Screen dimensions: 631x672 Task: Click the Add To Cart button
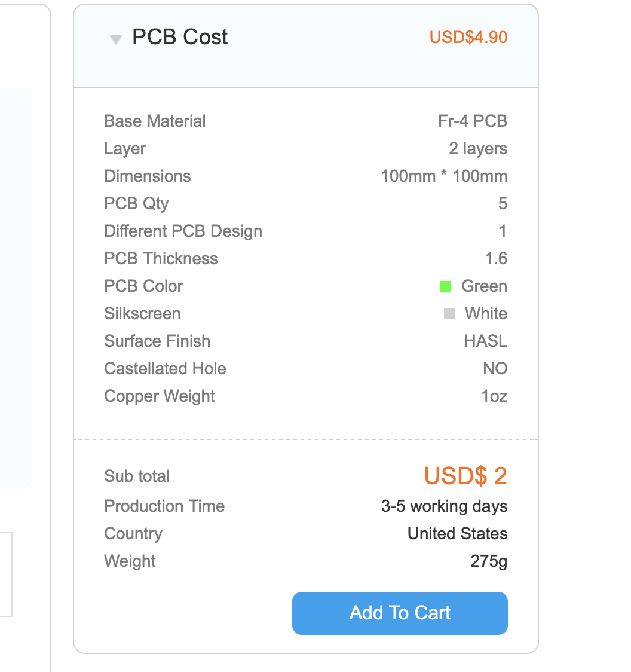(400, 613)
